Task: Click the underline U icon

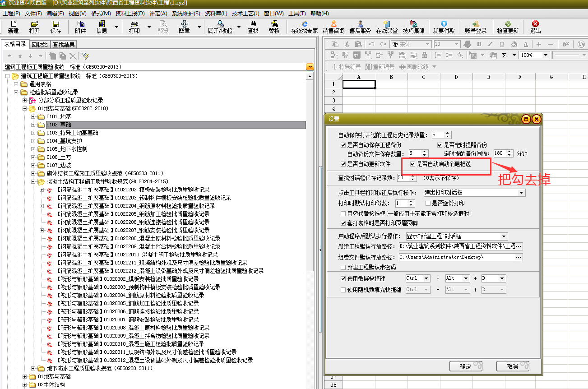Action: coord(502,44)
